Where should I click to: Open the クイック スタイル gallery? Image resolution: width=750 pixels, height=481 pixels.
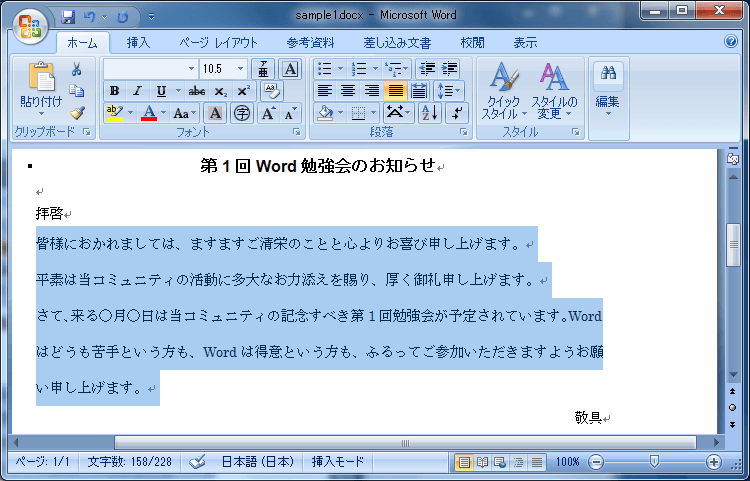504,91
